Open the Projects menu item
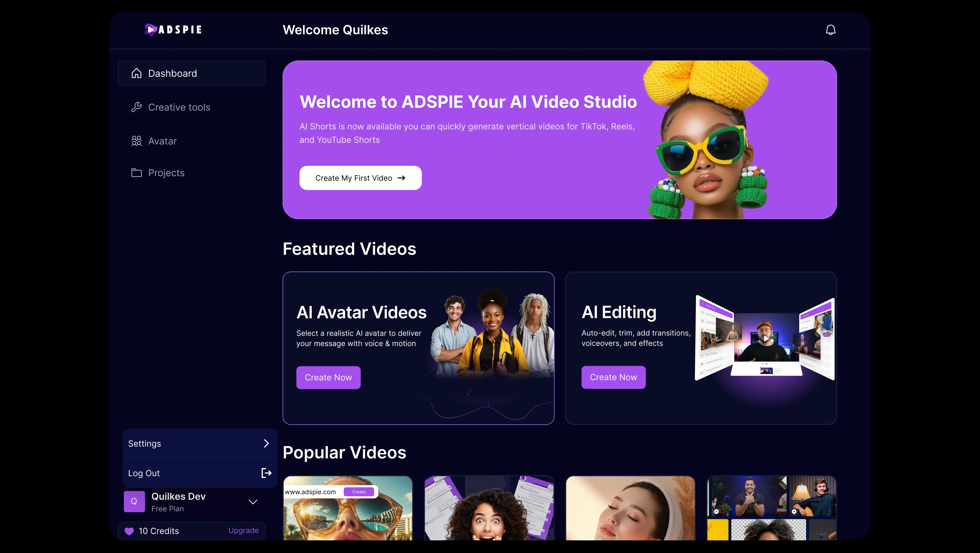980x553 pixels. coord(166,173)
